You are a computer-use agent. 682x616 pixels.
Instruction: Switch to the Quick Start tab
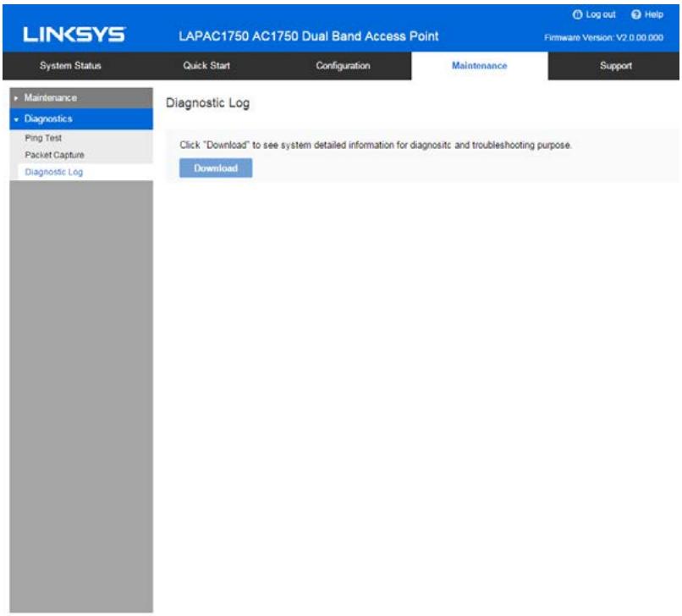206,66
